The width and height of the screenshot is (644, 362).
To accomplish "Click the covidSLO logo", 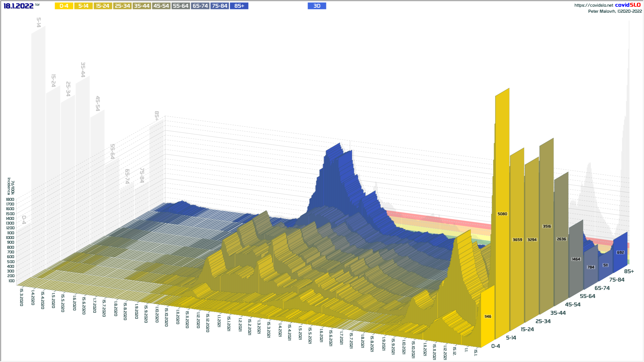I will 628,5.
